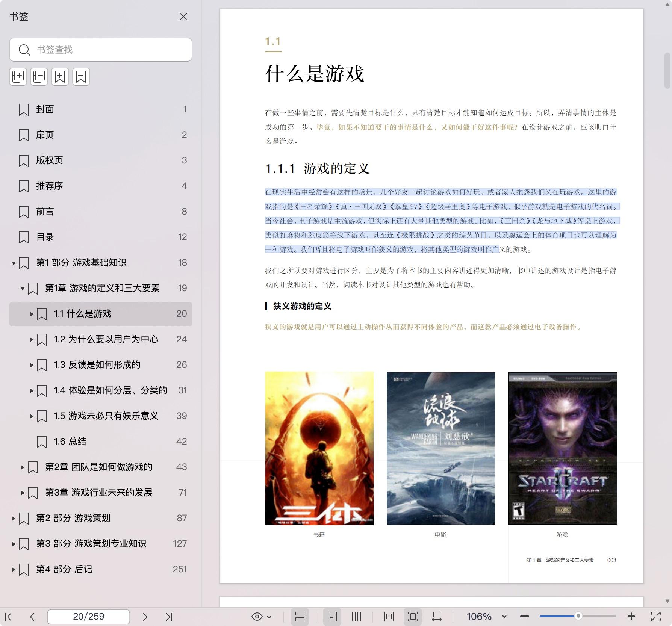Click the 什么是游戏 title text

[315, 73]
